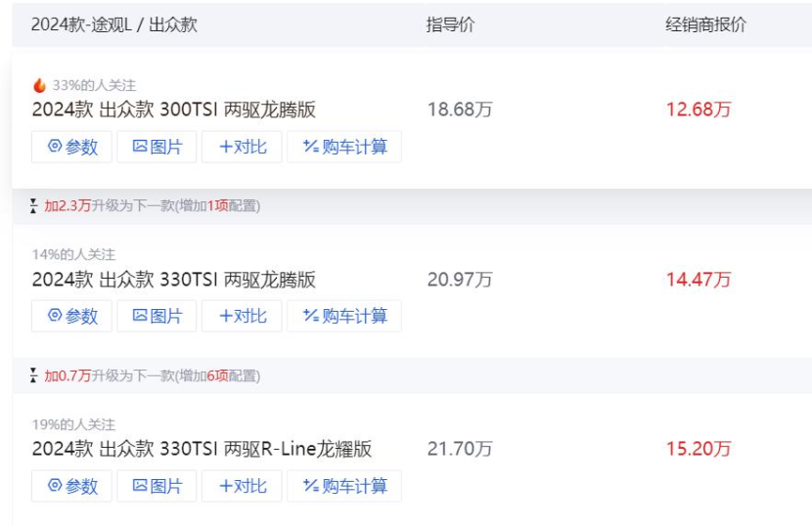Viewport: 812px width, 526px height.
Task: Open 购车计算 for R-Line龙耀版
Action: (x=344, y=486)
